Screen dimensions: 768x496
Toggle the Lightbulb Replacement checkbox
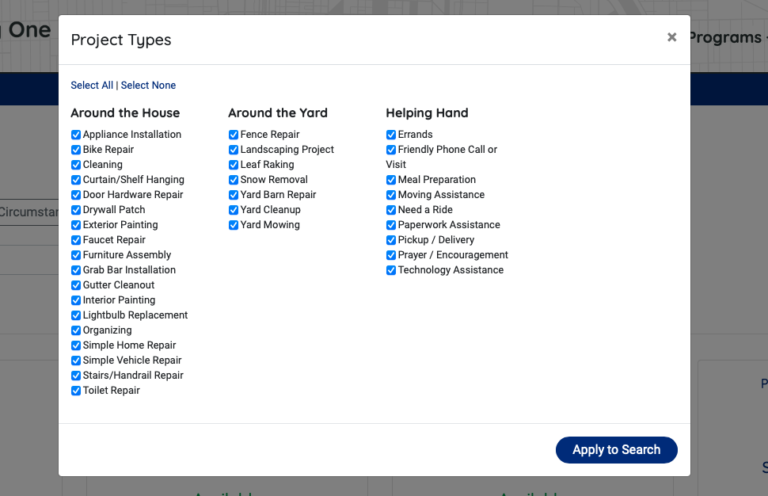click(76, 315)
